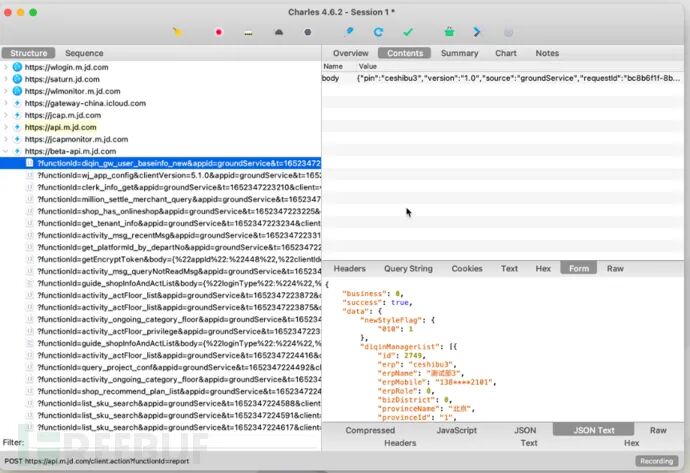This screenshot has height=473, width=690.
Task: Click the repeat request refresh icon
Action: (x=378, y=32)
